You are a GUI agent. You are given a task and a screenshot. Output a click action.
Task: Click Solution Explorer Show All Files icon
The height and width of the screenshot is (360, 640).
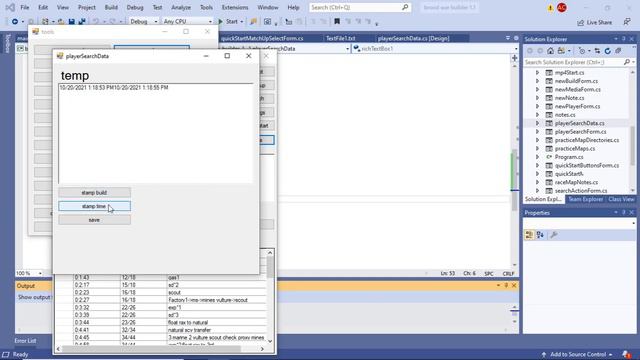(618, 51)
